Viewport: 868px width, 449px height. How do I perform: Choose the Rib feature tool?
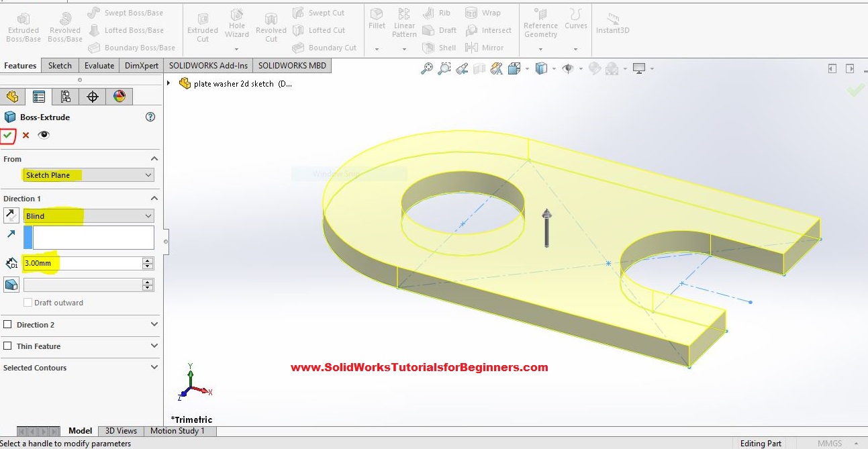[x=436, y=13]
